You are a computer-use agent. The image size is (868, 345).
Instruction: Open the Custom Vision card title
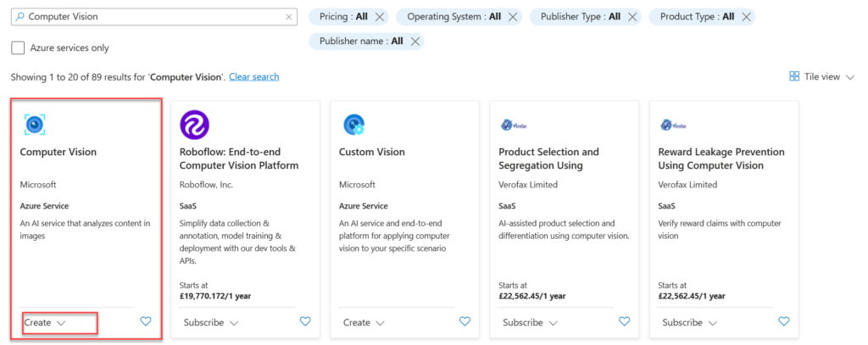point(372,152)
